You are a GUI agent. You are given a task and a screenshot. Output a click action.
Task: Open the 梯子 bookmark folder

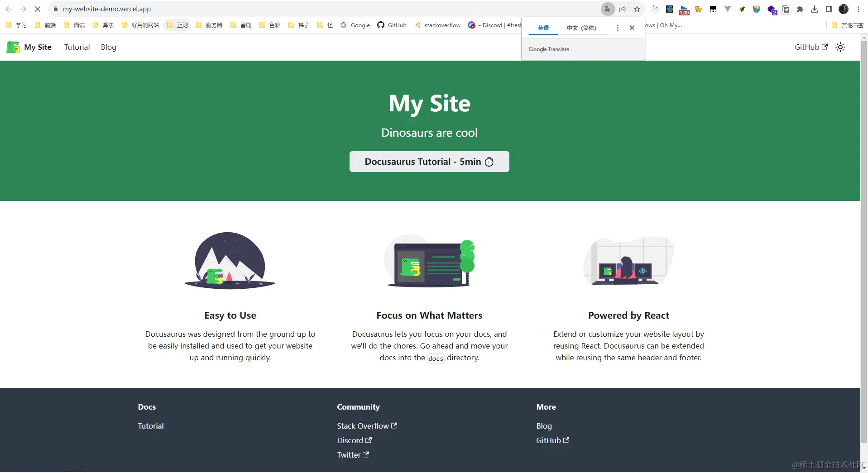pos(299,25)
